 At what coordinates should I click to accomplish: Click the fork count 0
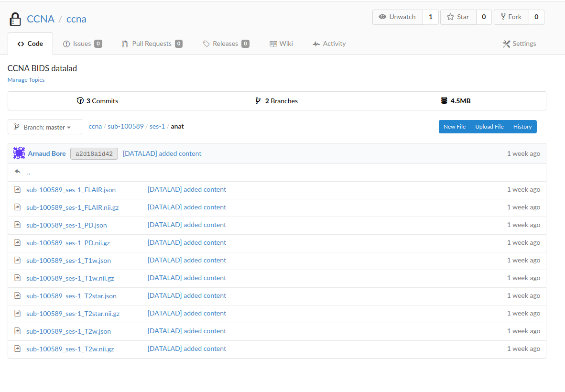coord(536,17)
